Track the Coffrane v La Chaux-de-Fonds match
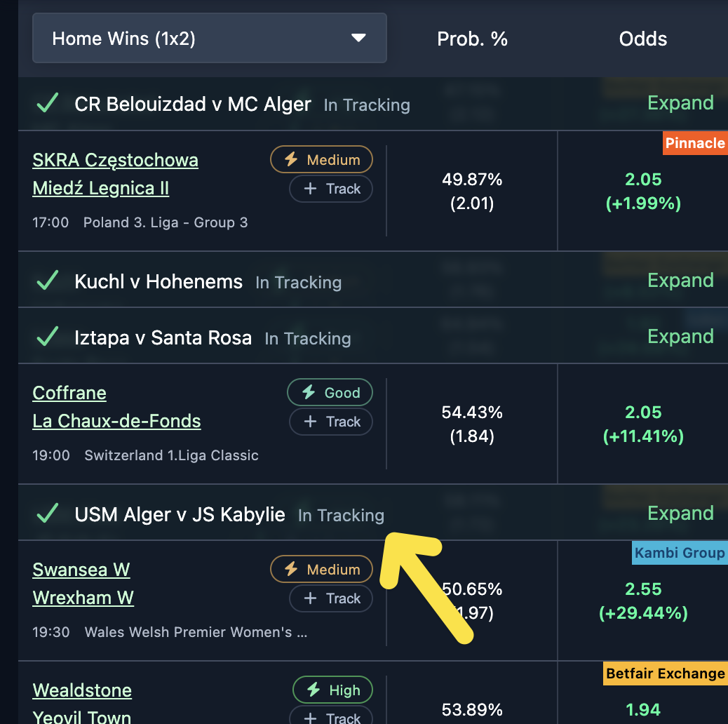 pyautogui.click(x=331, y=422)
